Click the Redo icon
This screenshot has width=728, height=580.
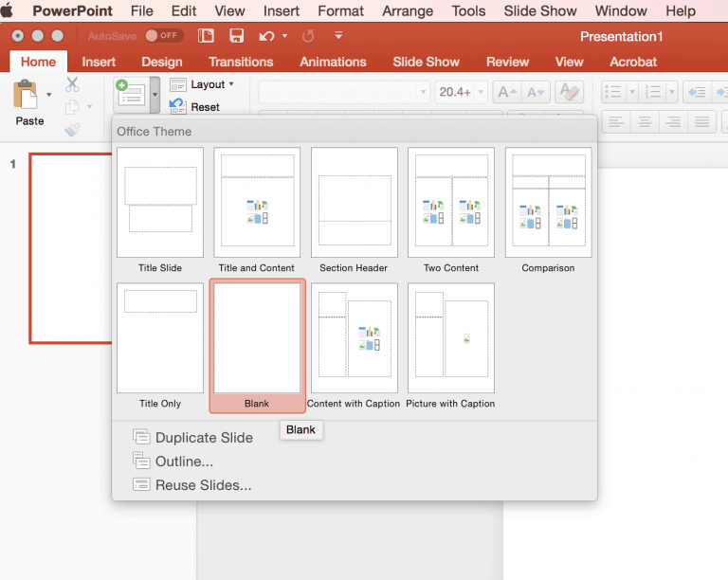pyautogui.click(x=308, y=36)
